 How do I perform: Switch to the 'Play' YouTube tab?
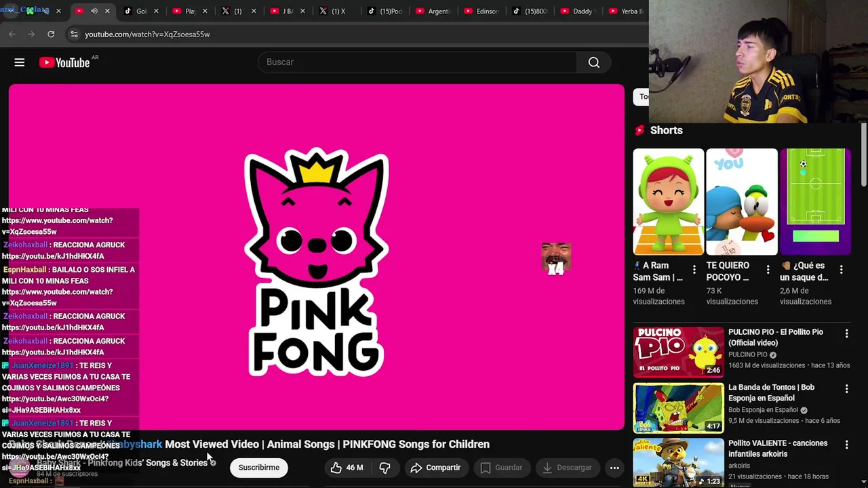tap(189, 11)
